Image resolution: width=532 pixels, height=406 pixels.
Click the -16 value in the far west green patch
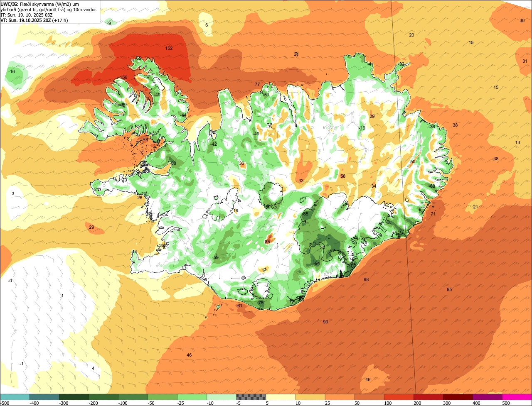(12, 72)
